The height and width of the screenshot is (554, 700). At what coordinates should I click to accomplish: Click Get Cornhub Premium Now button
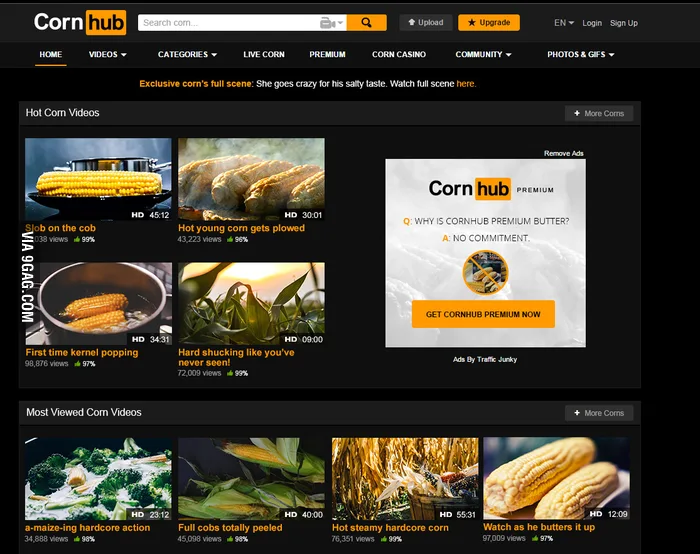[x=483, y=314]
